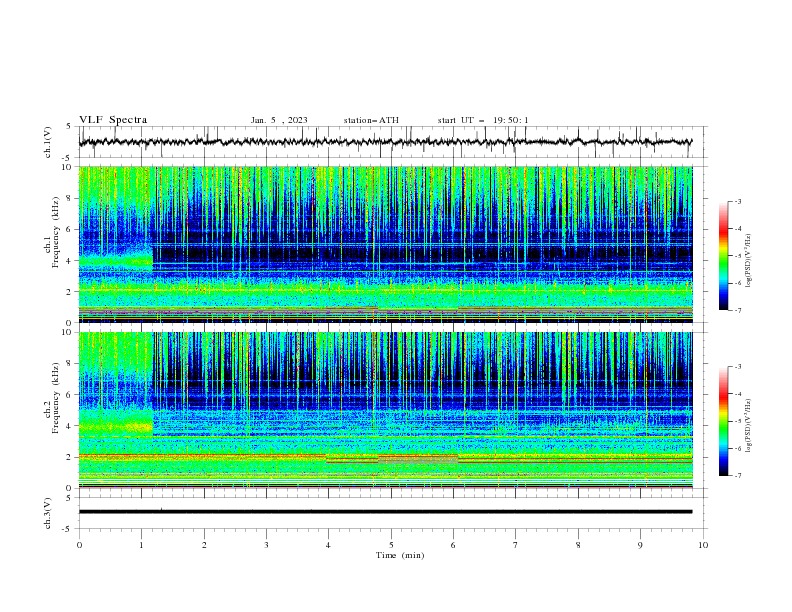Image resolution: width=792 pixels, height=612 pixels.
Task: Click the "-7" label on ch.1 colorbar
Action: [x=738, y=310]
